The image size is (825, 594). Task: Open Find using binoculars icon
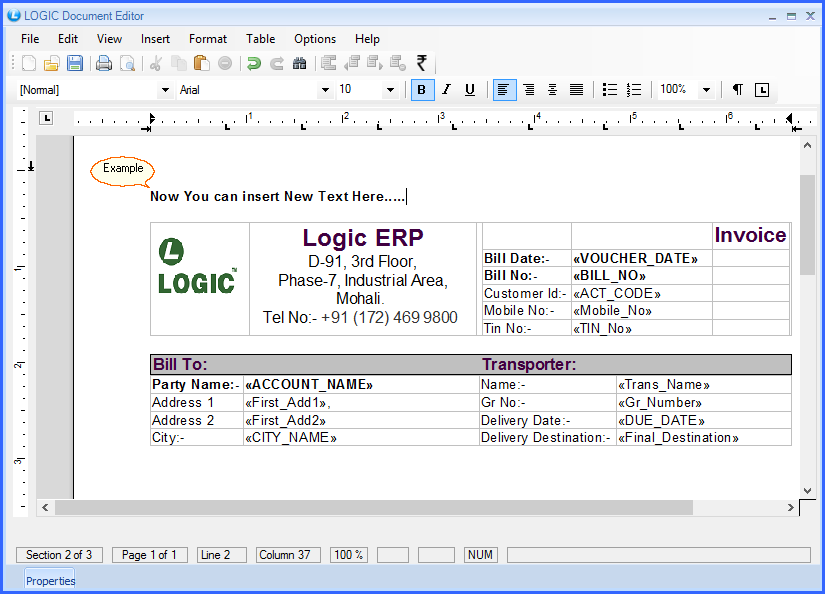pyautogui.click(x=299, y=63)
